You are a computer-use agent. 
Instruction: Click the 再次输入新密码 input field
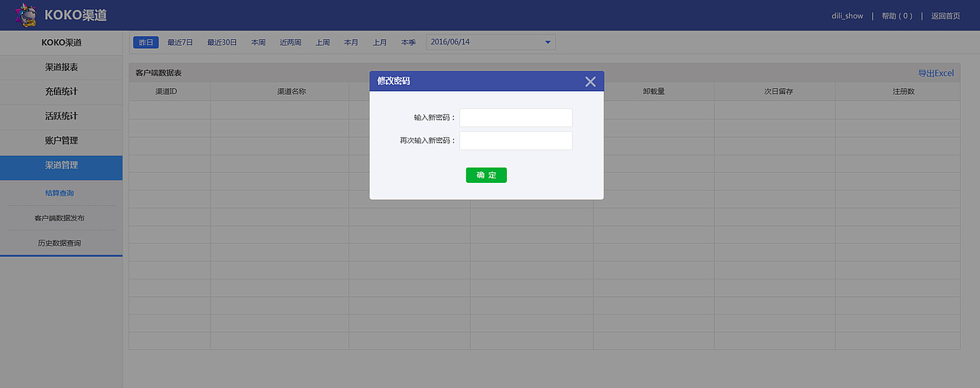(x=516, y=141)
